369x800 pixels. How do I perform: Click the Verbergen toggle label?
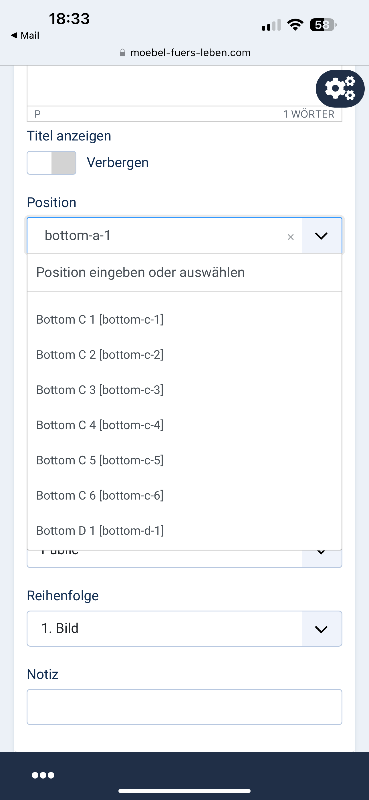[x=117, y=163]
